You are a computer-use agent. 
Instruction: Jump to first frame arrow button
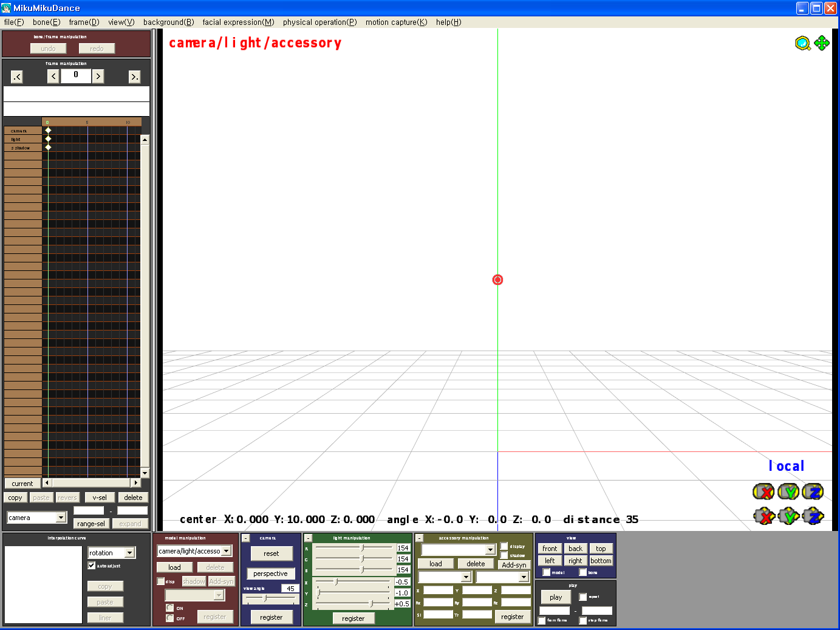[17, 77]
